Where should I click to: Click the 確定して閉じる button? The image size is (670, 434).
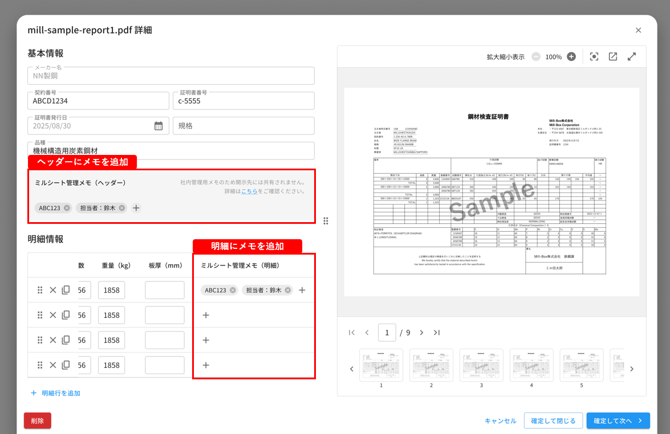tap(553, 421)
